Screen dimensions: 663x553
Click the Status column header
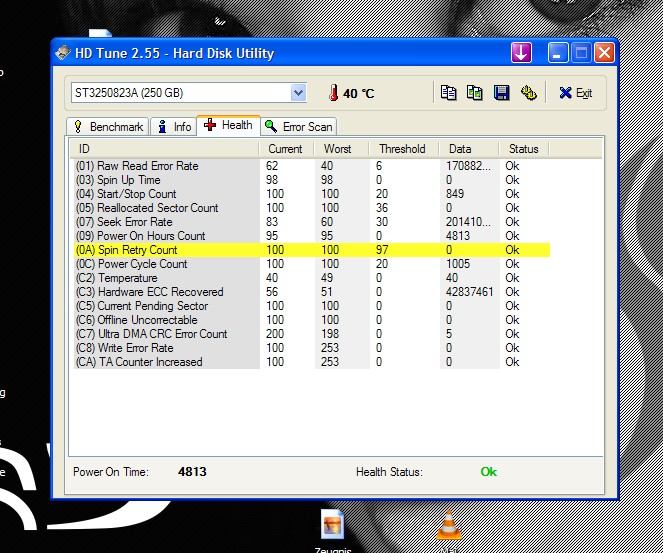point(524,149)
